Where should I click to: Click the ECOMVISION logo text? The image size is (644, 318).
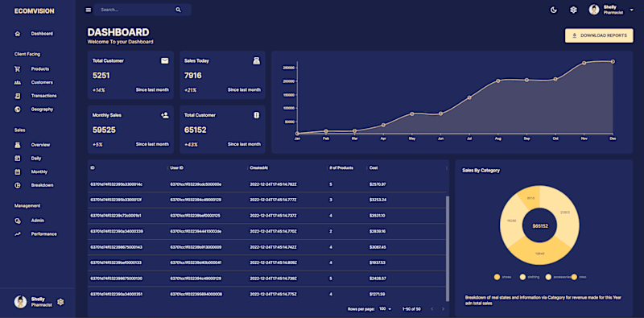pyautogui.click(x=34, y=11)
